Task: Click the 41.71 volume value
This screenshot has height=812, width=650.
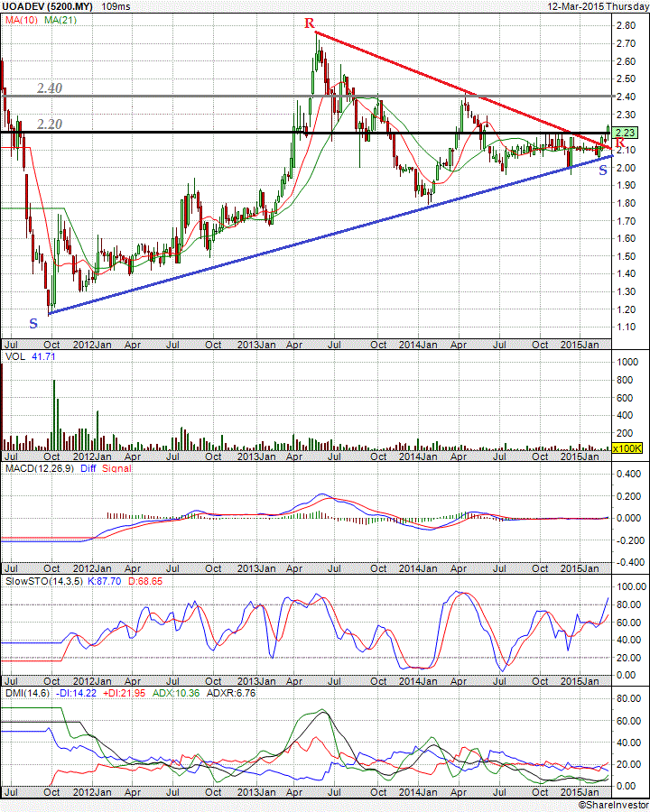Action: (x=43, y=356)
